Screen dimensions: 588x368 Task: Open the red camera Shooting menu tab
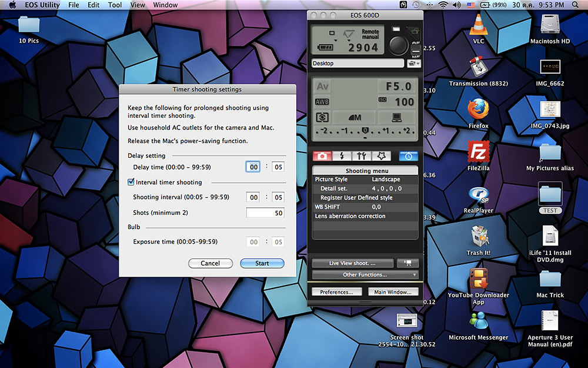pos(322,156)
